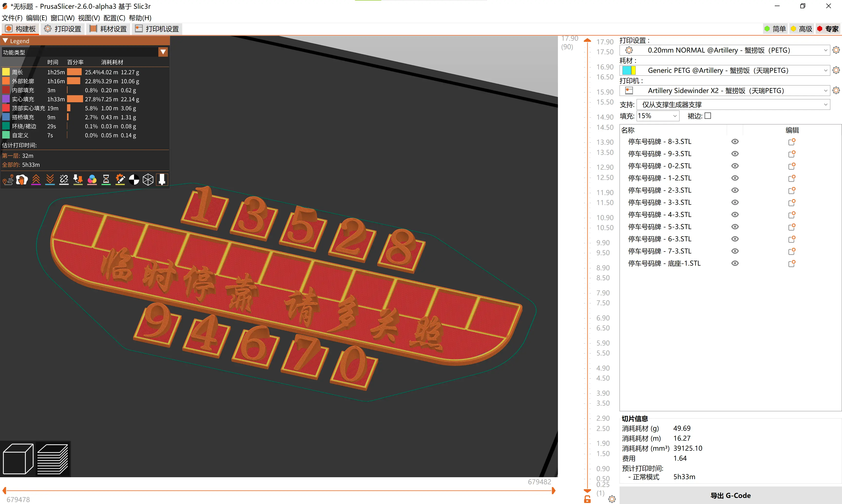Viewport: 842px width, 504px height.
Task: Switch to layers preview view icon
Action: [x=53, y=459]
